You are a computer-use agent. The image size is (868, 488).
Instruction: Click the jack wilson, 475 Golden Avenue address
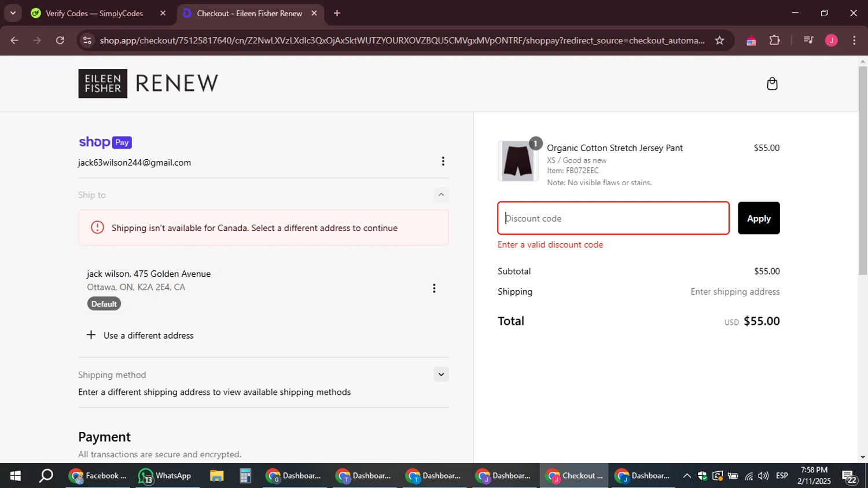click(149, 274)
